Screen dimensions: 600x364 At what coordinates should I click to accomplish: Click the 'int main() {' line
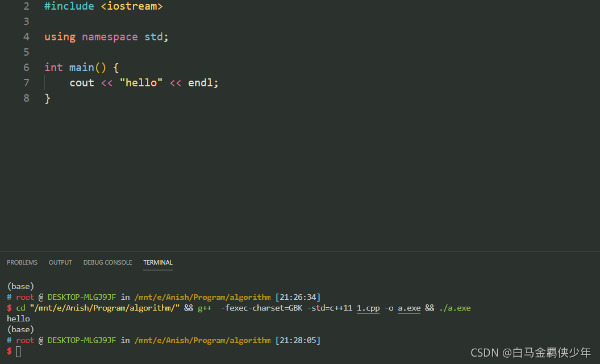point(81,68)
